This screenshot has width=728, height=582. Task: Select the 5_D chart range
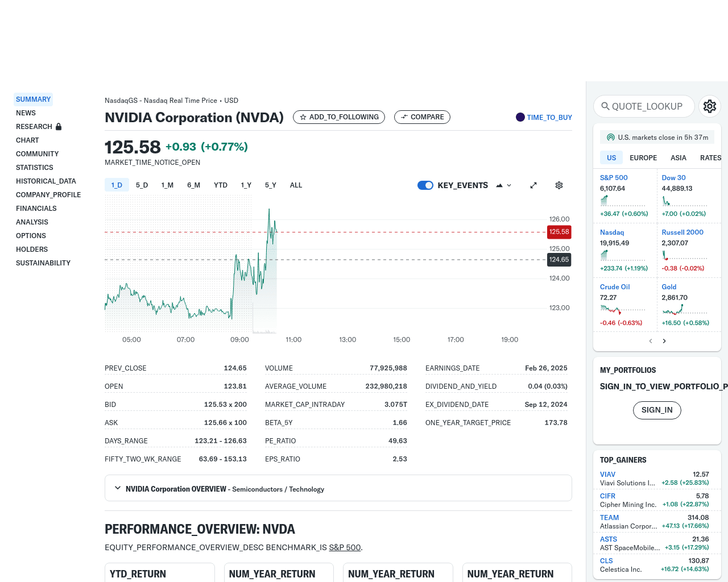coord(142,185)
